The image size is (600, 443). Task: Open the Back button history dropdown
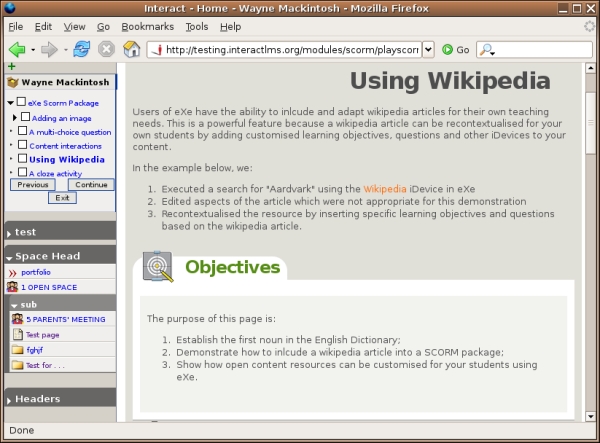(x=33, y=50)
